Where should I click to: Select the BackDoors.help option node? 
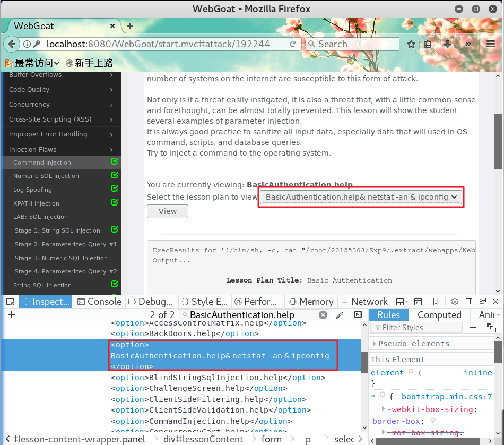pyautogui.click(x=185, y=333)
